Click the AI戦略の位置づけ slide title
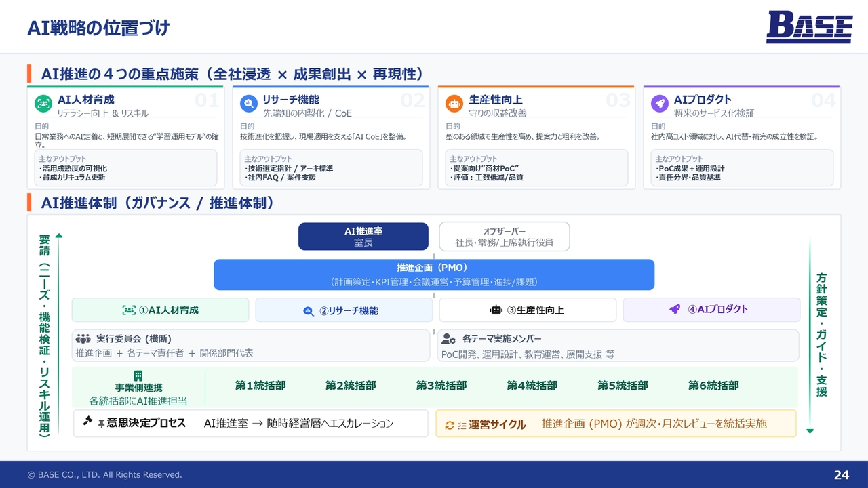The width and height of the screenshot is (868, 488). coord(98,28)
